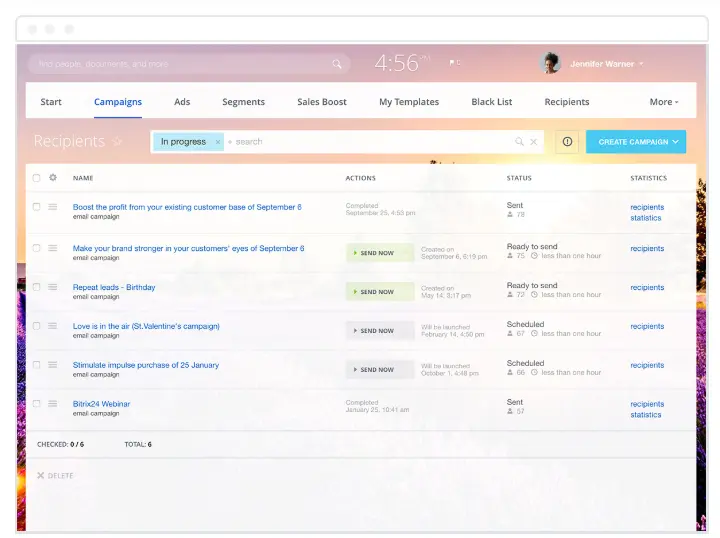Click the magnifier icon in the filter search box
The width and height of the screenshot is (720, 538).
click(x=519, y=141)
